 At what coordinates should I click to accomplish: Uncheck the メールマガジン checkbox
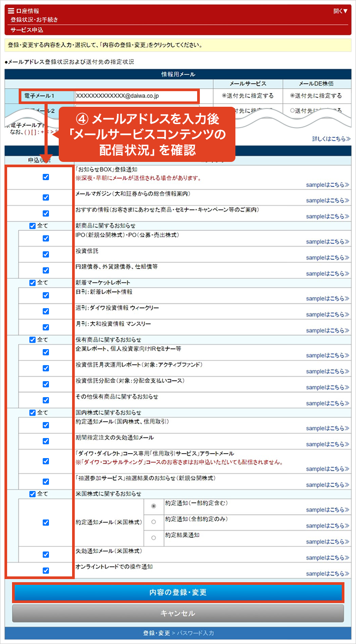click(45, 197)
